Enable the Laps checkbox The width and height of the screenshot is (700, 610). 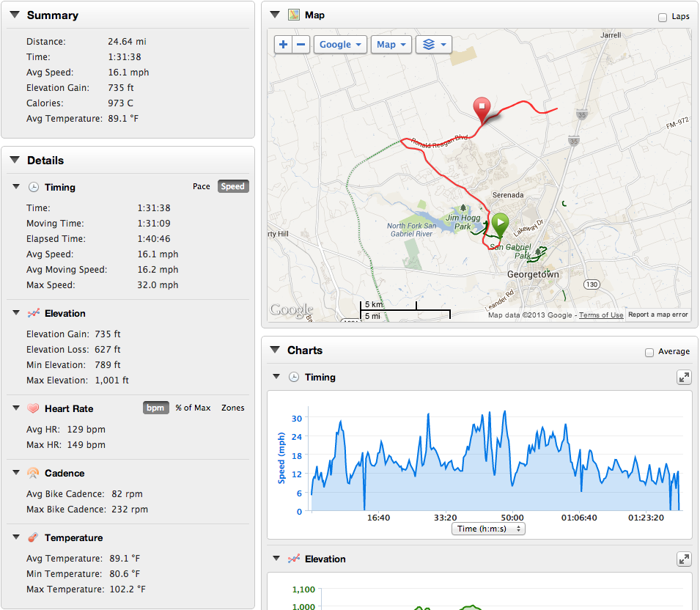pyautogui.click(x=663, y=17)
